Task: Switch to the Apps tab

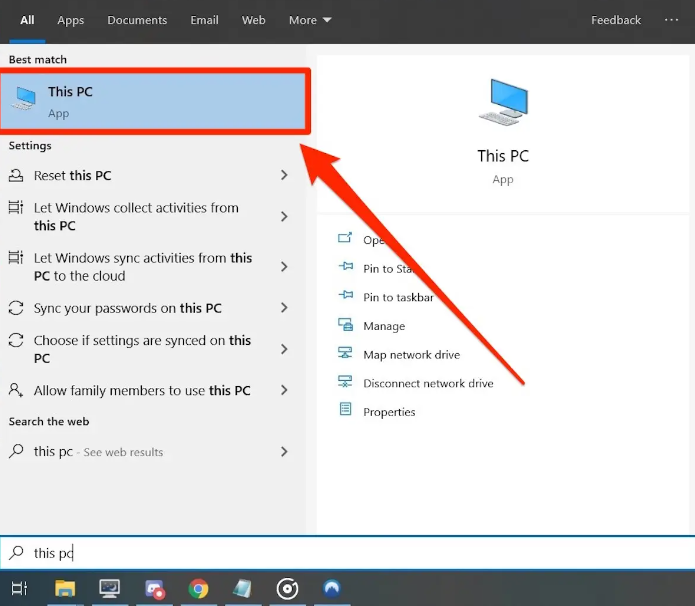Action: 70,20
